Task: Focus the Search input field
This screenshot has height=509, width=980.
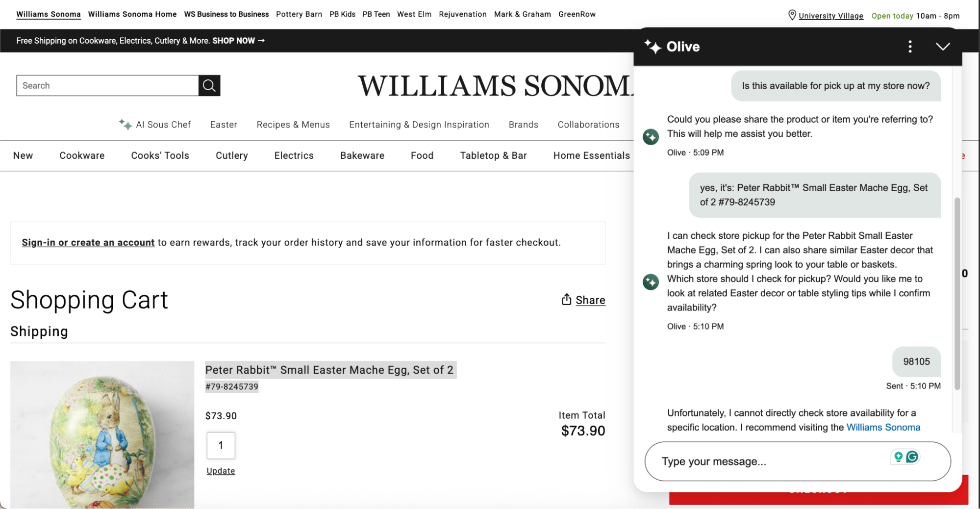Action: click(x=107, y=85)
